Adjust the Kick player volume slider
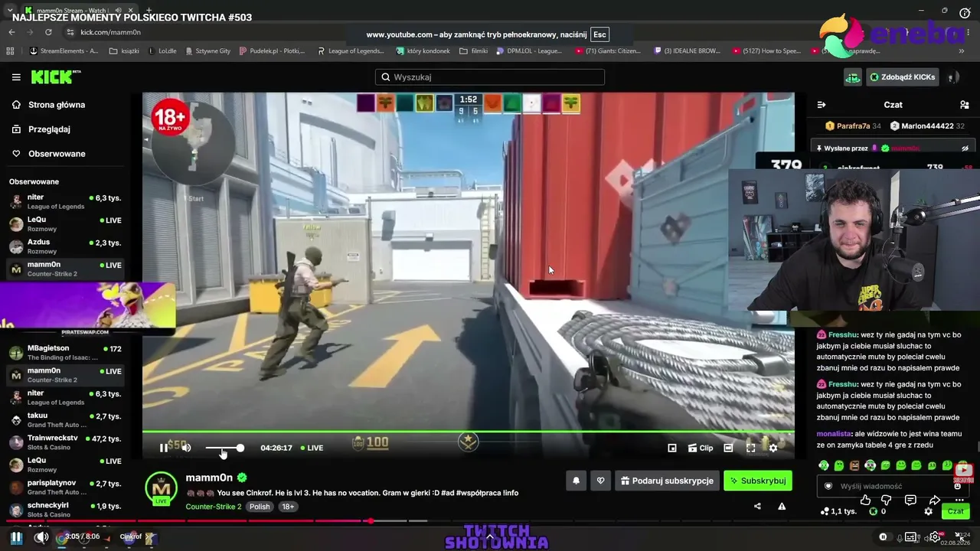 point(224,448)
